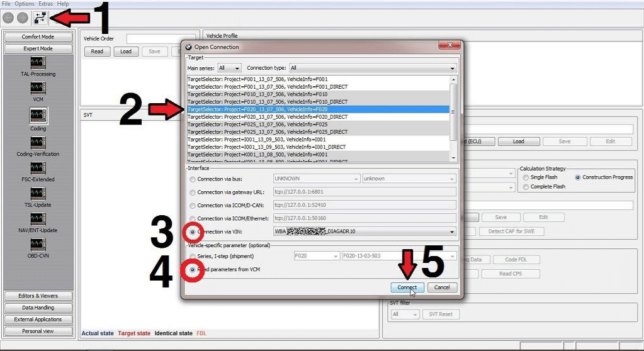The image size is (644, 351).
Task: Open the Extras menu
Action: tap(45, 3)
